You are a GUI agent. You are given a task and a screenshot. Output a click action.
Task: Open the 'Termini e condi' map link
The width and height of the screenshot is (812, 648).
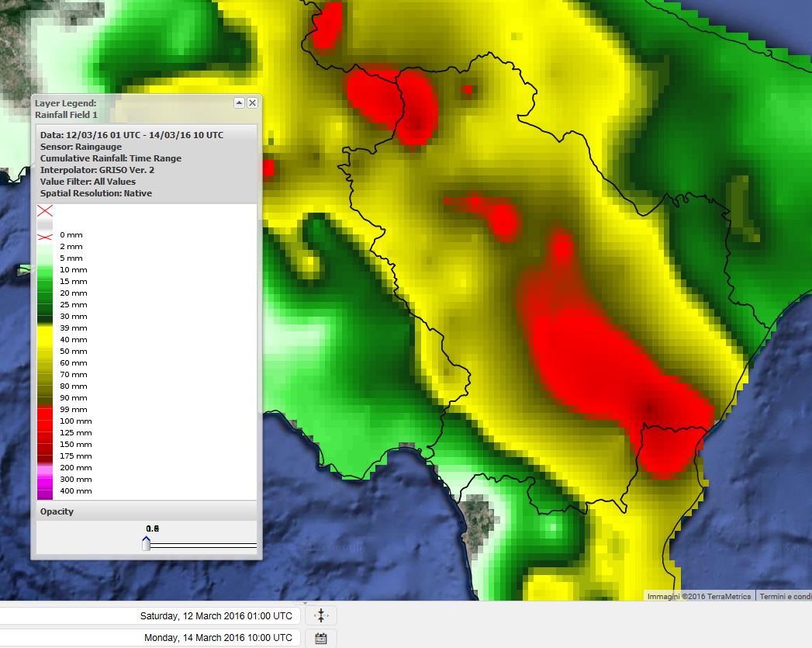[785, 596]
